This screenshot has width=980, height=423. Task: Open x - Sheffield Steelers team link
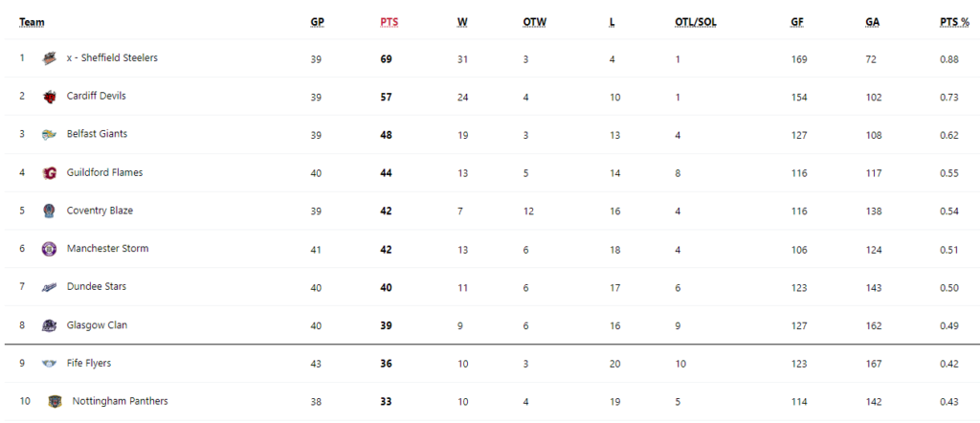113,57
